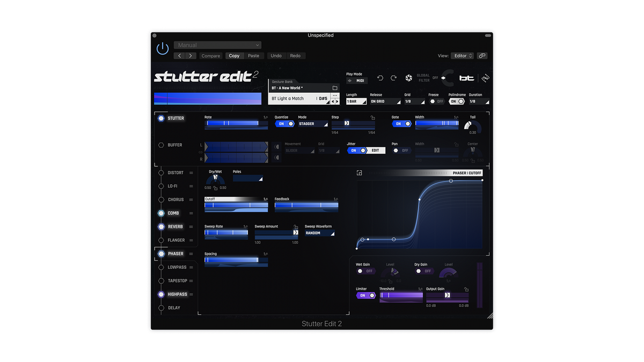
Task: Click the redo curved arrow icon
Action: click(393, 78)
